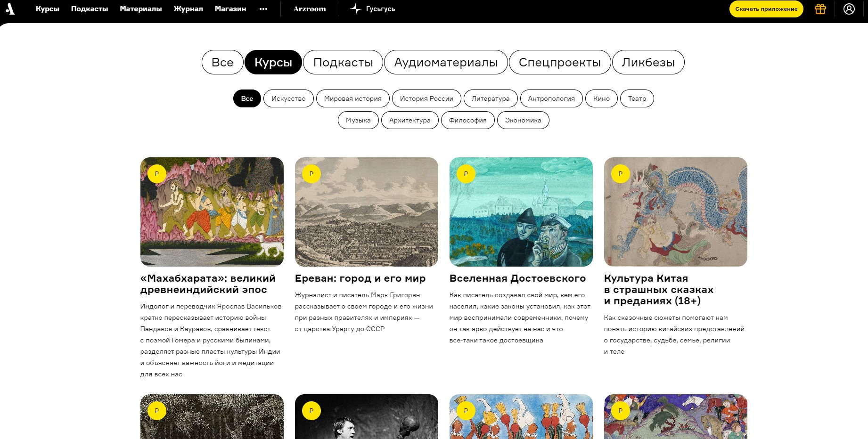Open Курсы in top navigation
This screenshot has width=868, height=439.
coord(48,9)
